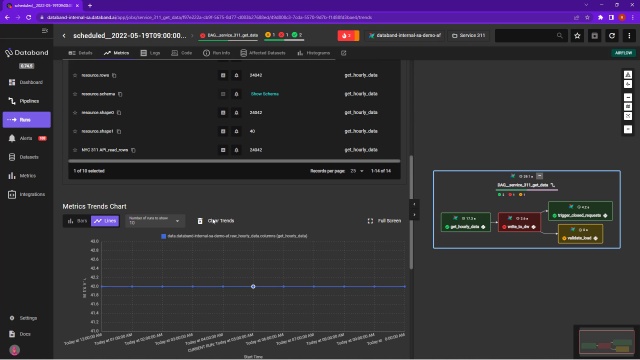Open Number of runs to show dropdown
The height and width of the screenshot is (360, 640).
[155, 221]
